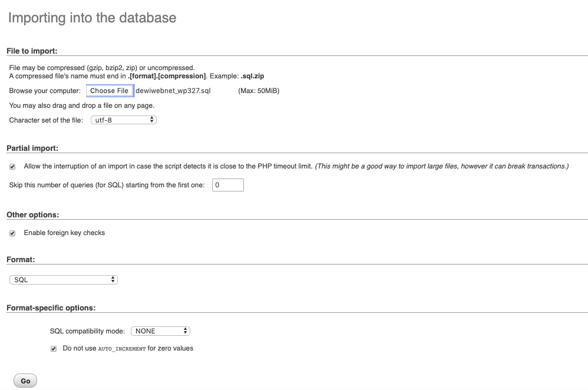Expand the Format dropdown showing SQL

coord(64,280)
